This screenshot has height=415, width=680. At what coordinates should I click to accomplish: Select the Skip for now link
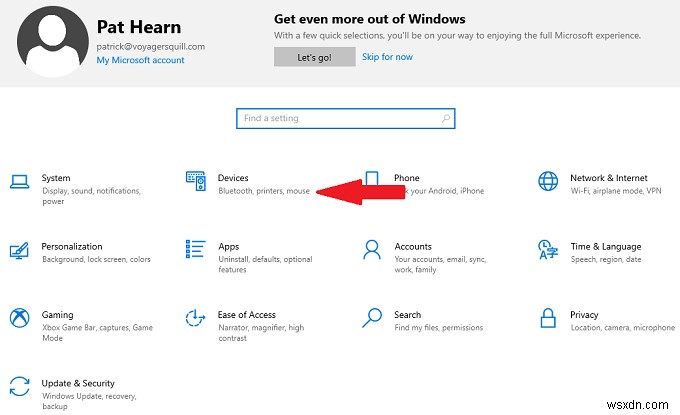pyautogui.click(x=387, y=57)
